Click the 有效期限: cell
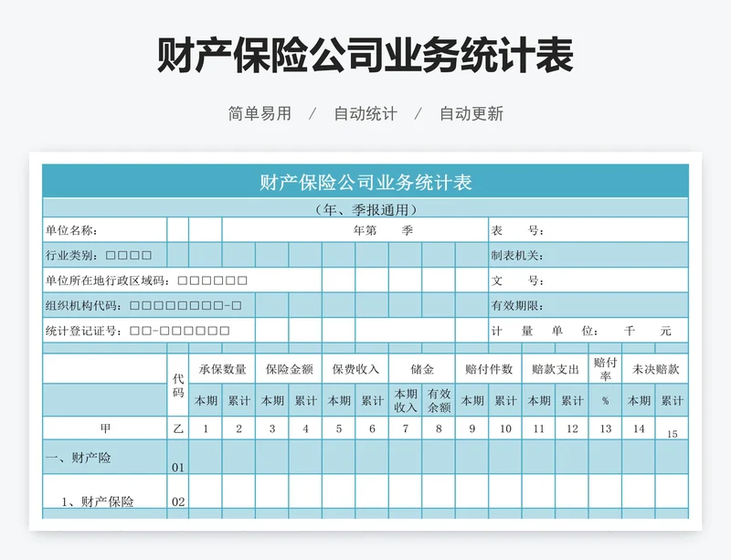The image size is (731, 560). 588,305
